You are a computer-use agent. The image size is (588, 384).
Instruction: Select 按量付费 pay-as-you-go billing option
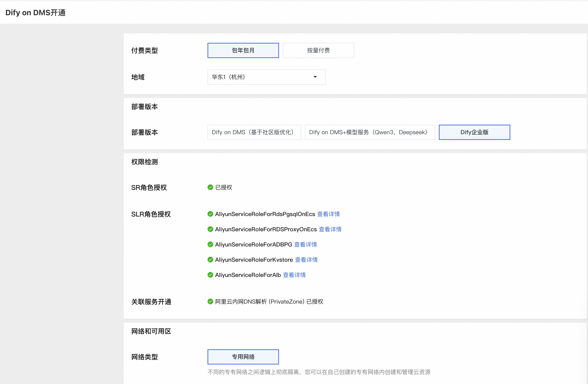[318, 50]
